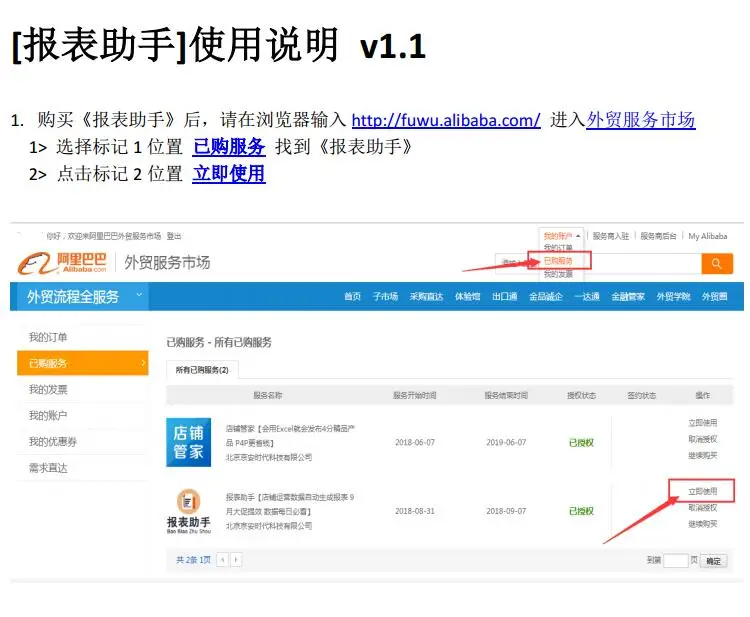Click 继续购买 for 报表助手 row
Screen dimensions: 750x617
[703, 524]
